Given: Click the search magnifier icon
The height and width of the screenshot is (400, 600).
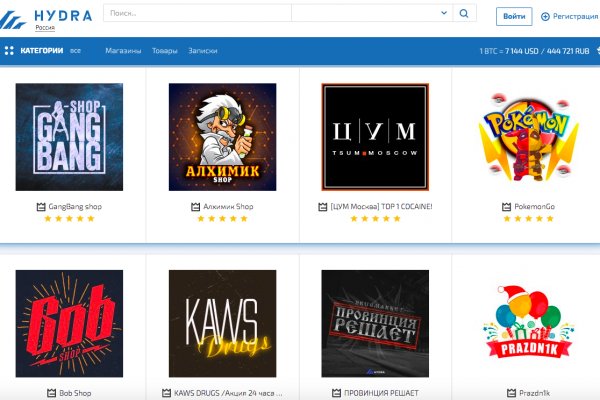Looking at the screenshot, I should (463, 14).
